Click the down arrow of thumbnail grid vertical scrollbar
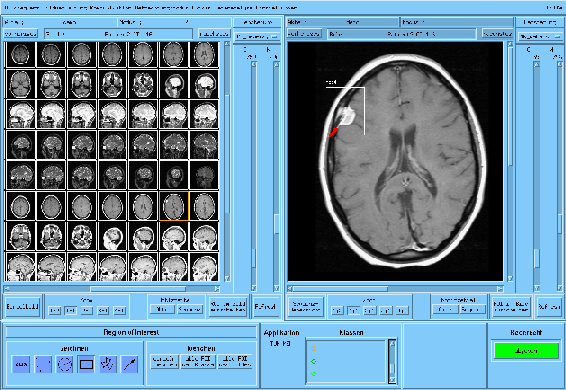The width and height of the screenshot is (566, 390). click(x=227, y=278)
